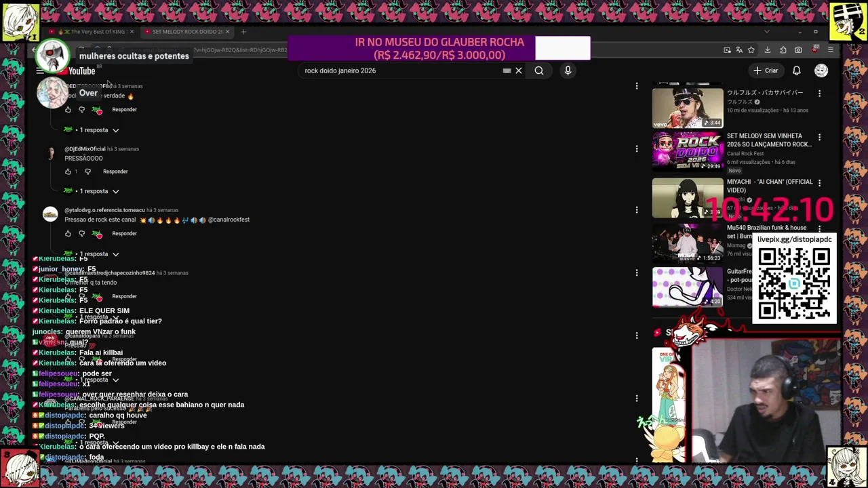Expand 1 resposta under 'verdade' comment
The height and width of the screenshot is (488, 868).
(x=92, y=130)
